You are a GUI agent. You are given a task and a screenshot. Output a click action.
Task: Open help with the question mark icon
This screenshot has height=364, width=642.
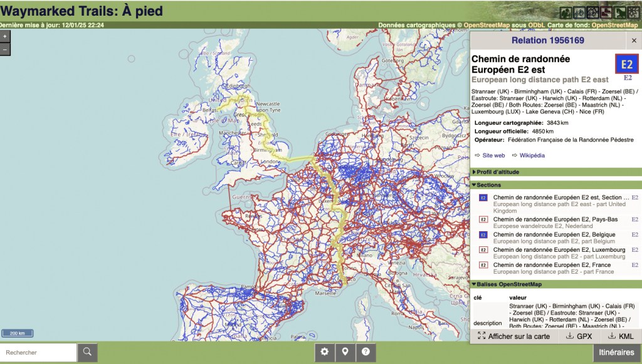click(366, 352)
